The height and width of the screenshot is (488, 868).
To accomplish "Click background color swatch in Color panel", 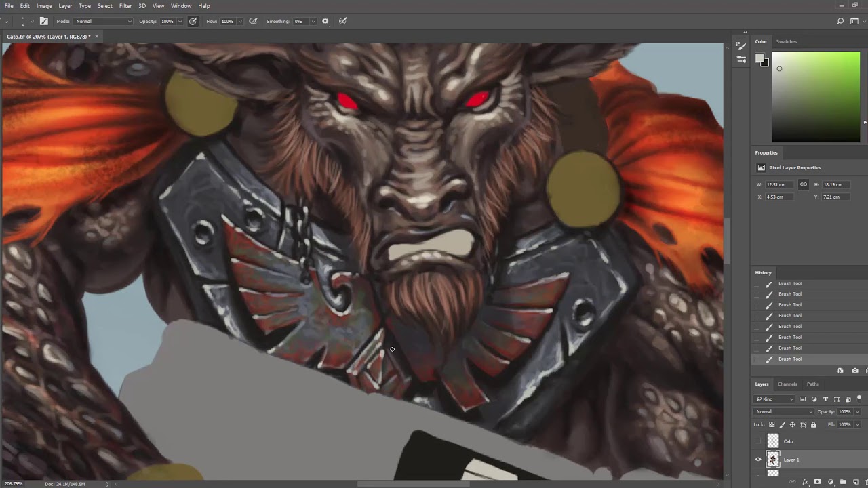I will tap(765, 62).
